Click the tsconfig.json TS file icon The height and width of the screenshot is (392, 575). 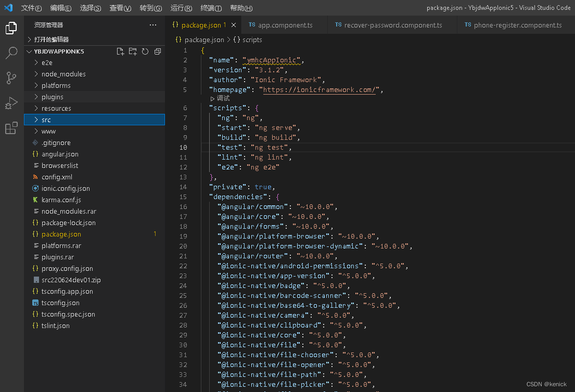pyautogui.click(x=35, y=303)
